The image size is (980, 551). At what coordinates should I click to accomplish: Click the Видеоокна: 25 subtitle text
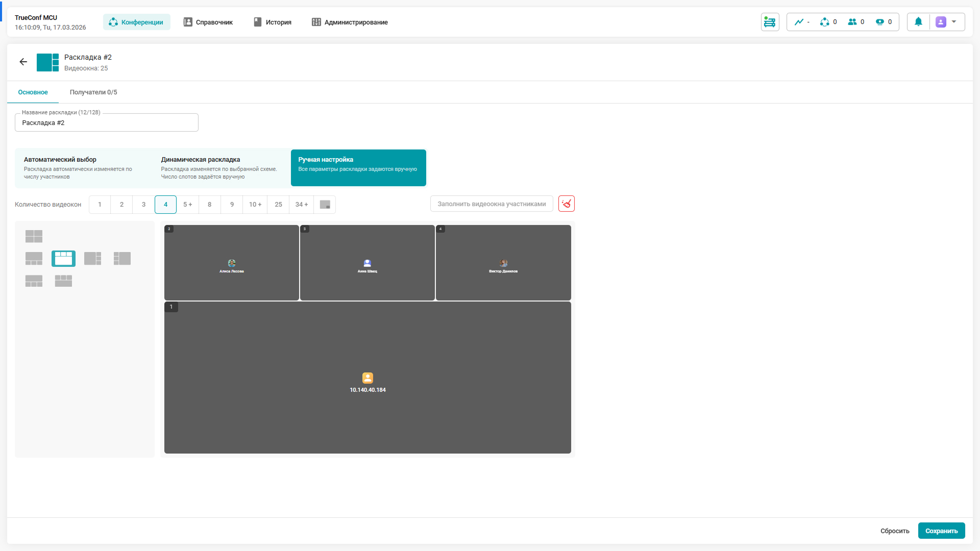(86, 68)
